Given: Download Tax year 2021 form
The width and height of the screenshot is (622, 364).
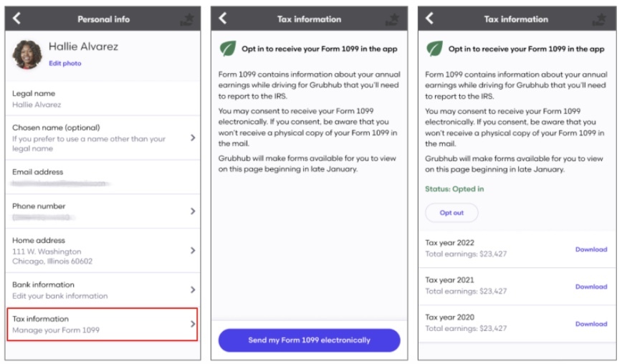Looking at the screenshot, I should [591, 287].
